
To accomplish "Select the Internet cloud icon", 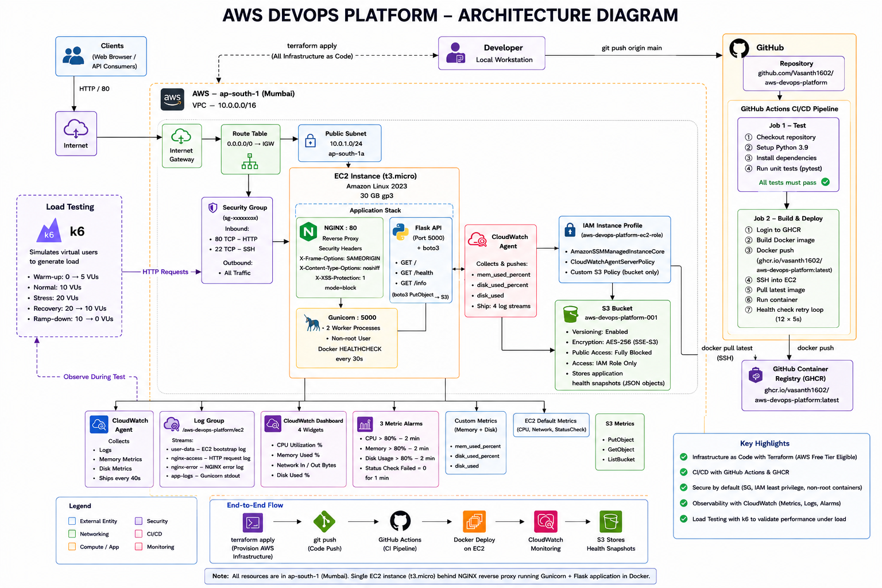I will [x=76, y=129].
